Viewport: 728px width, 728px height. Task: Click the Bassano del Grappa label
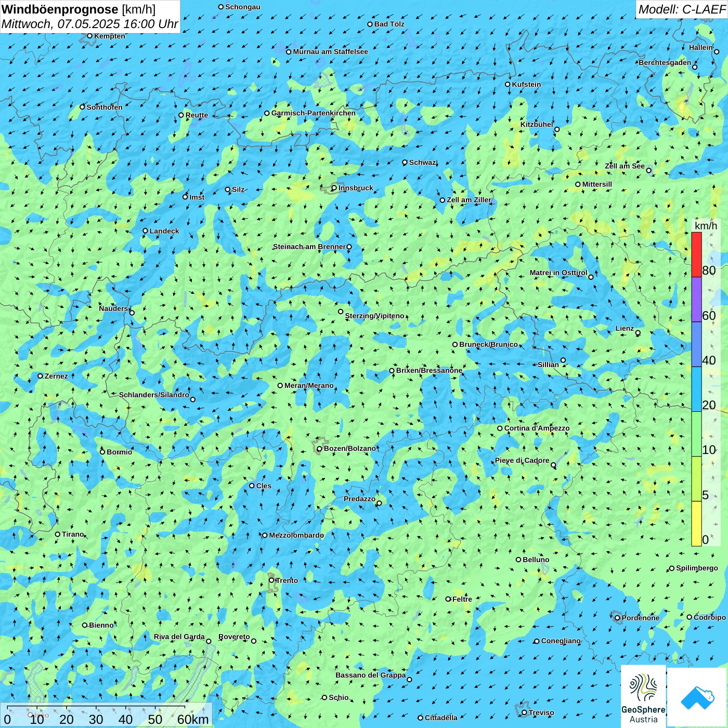coord(370,675)
